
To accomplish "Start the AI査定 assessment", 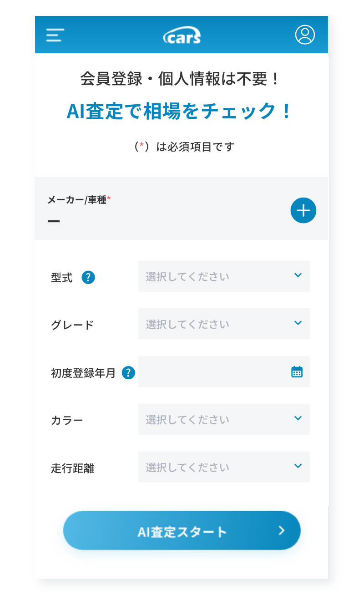I will click(x=182, y=531).
